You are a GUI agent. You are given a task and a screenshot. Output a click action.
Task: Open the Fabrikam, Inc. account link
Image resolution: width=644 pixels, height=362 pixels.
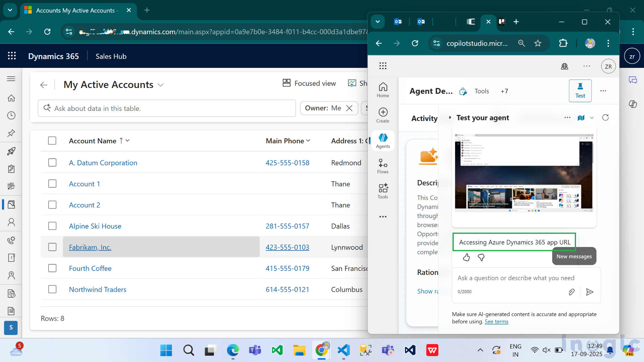tap(90, 247)
